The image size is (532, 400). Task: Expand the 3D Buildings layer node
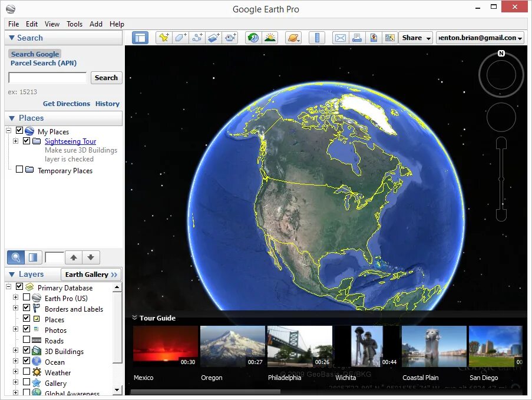pos(15,350)
